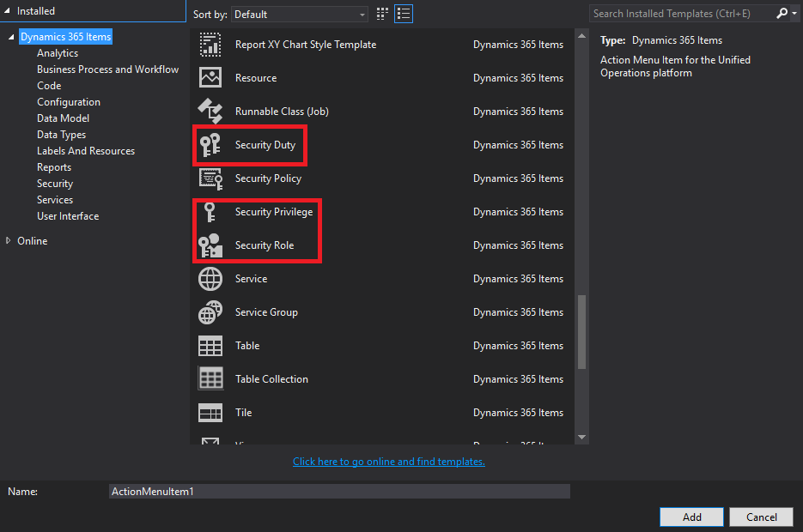Open the Security category
Screen dimensions: 803x532
(x=55, y=184)
